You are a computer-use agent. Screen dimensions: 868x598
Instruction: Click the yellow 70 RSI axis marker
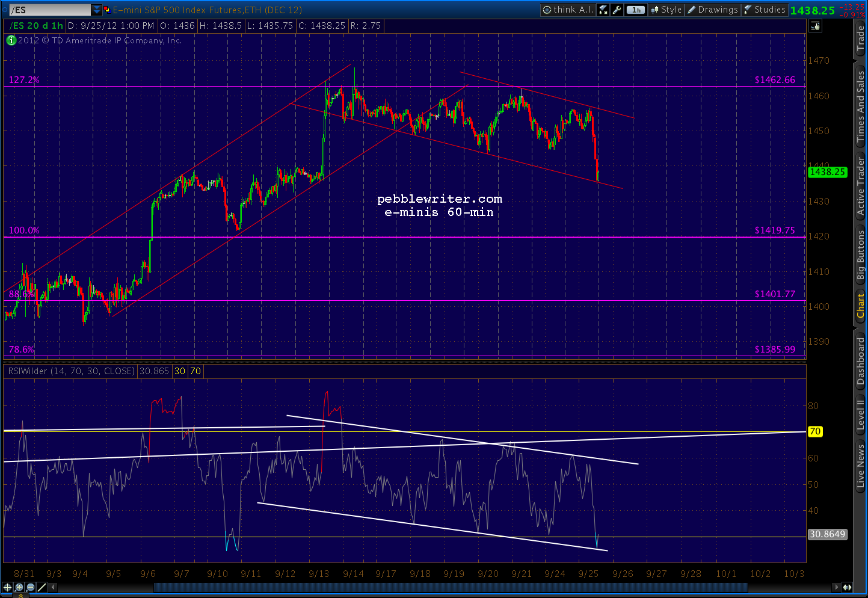pos(815,431)
